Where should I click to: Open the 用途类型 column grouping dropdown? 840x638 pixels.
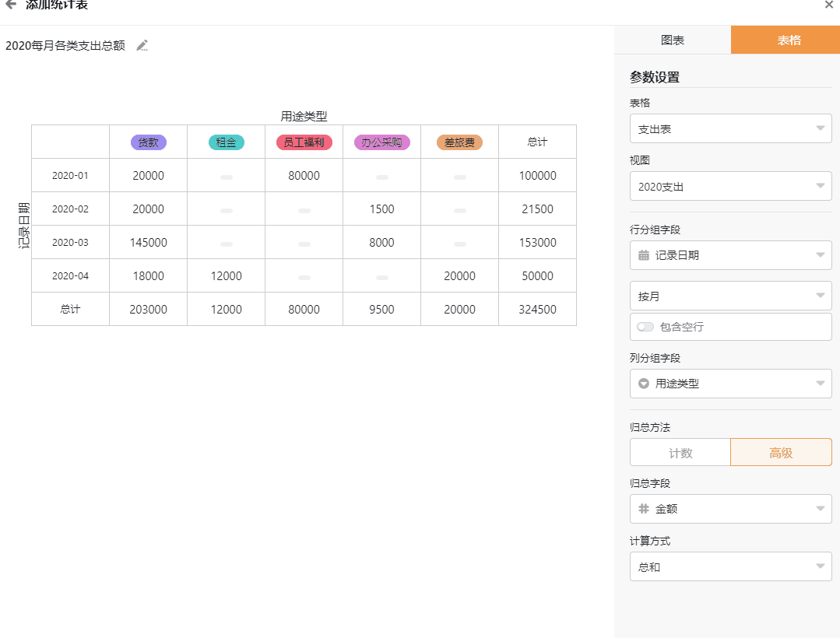click(x=731, y=384)
